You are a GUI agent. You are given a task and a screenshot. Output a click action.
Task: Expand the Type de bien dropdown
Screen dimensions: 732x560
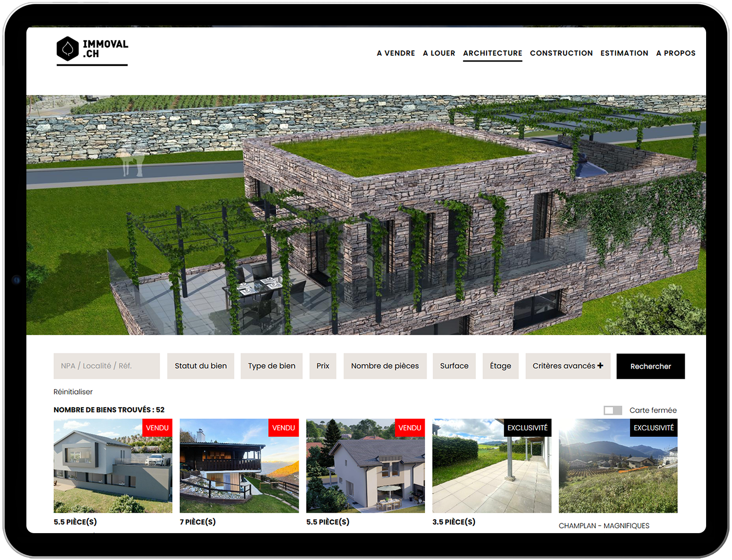(271, 366)
